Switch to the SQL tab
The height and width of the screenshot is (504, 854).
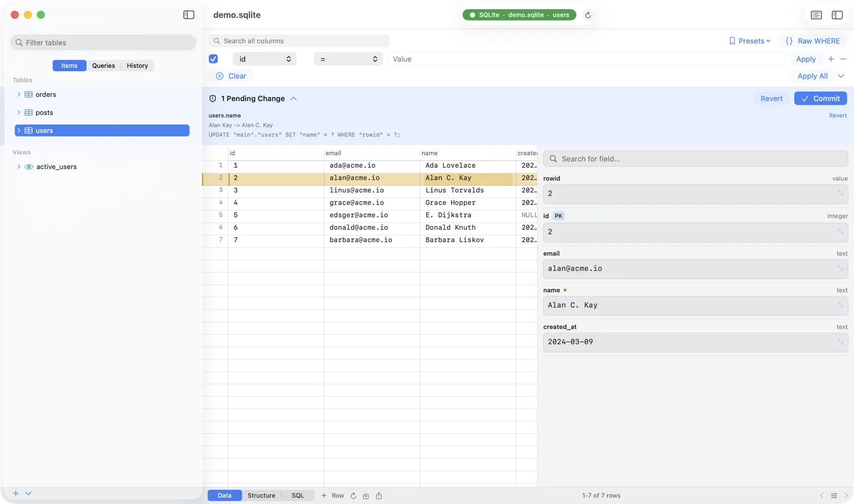coord(298,495)
